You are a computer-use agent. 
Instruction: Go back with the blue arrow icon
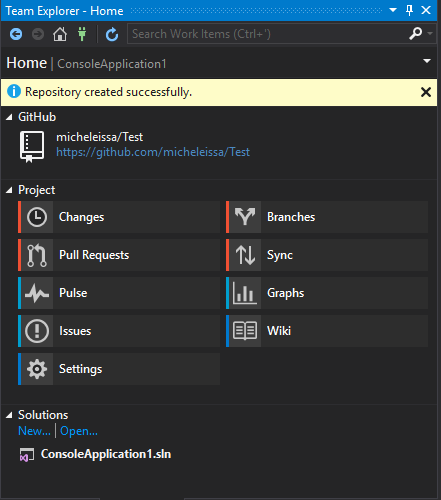16,34
